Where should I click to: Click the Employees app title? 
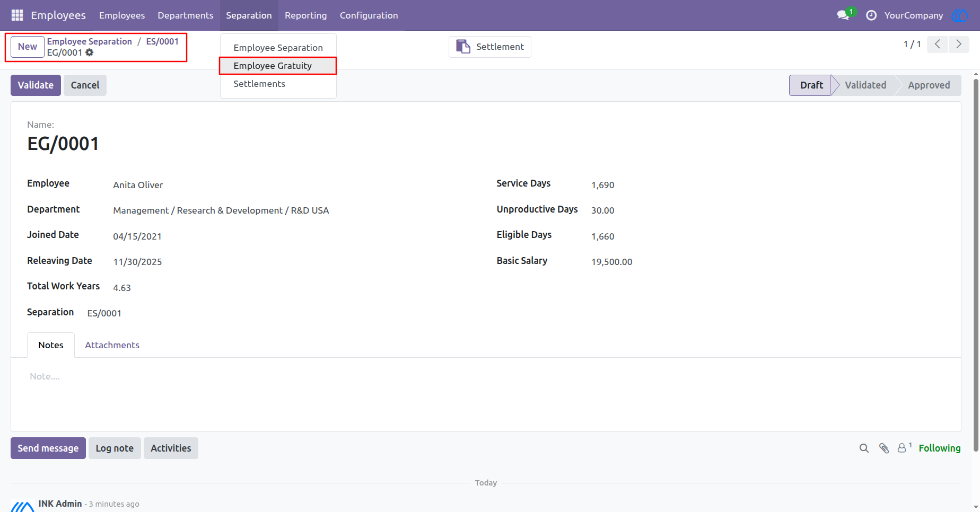tap(58, 15)
